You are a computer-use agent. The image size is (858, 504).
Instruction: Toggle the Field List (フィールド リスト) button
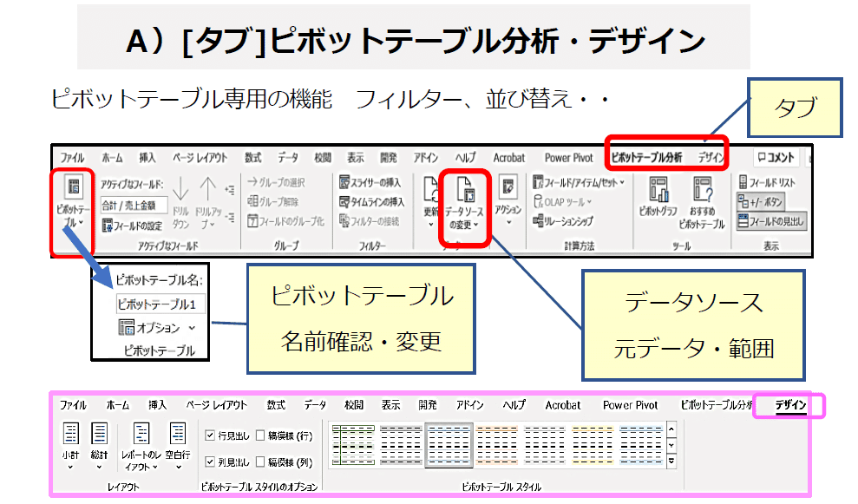[767, 182]
